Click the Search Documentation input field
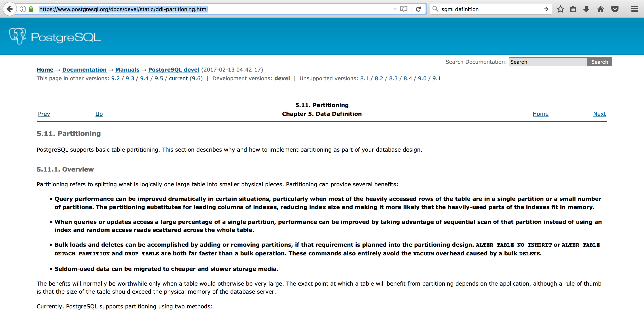 548,62
